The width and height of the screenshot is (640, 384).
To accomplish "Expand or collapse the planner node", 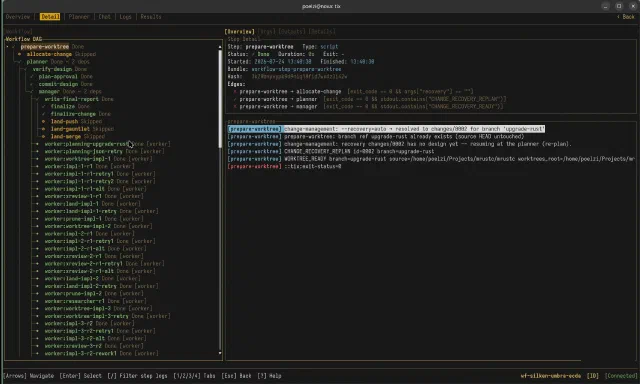I will [x=19, y=62].
